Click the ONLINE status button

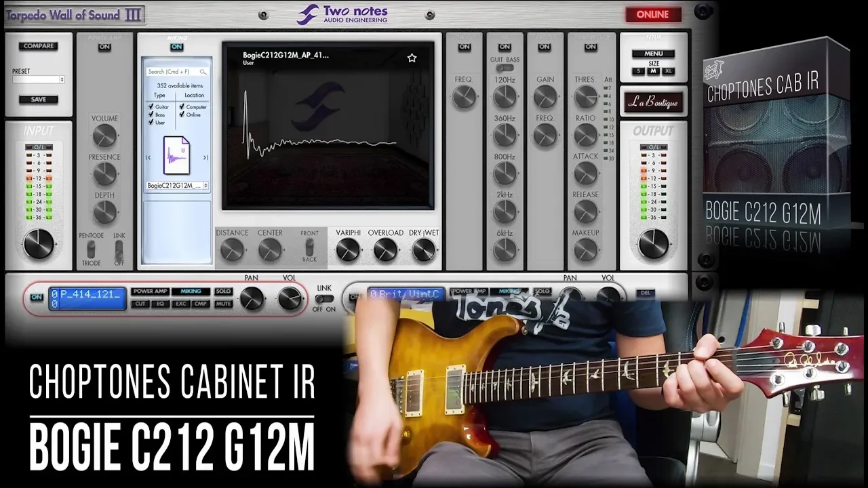pos(653,14)
